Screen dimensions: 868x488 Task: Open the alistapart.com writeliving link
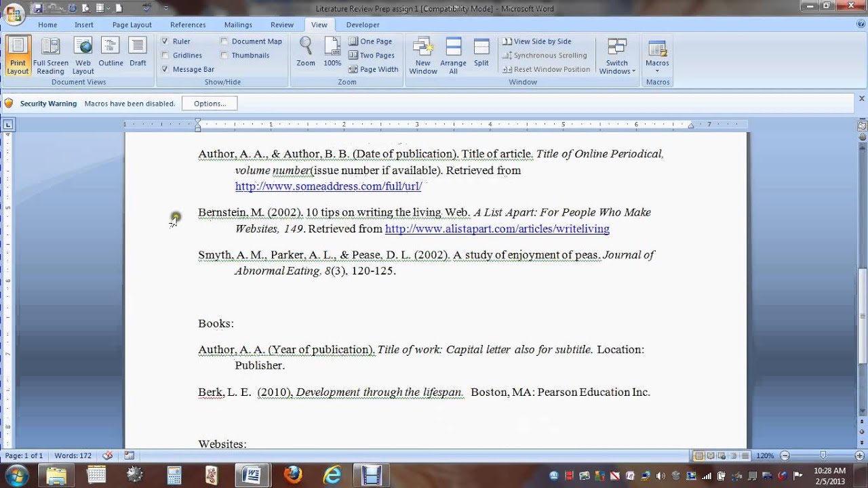coord(497,229)
